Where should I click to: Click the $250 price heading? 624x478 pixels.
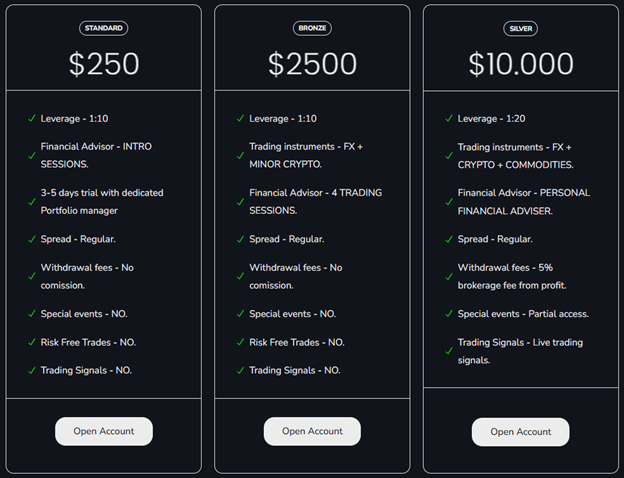104,64
